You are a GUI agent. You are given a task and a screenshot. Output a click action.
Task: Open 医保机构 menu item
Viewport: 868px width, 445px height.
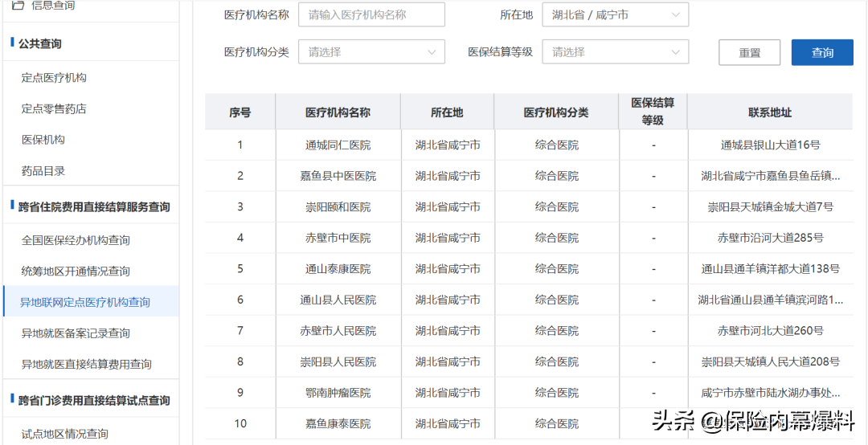[x=43, y=140]
